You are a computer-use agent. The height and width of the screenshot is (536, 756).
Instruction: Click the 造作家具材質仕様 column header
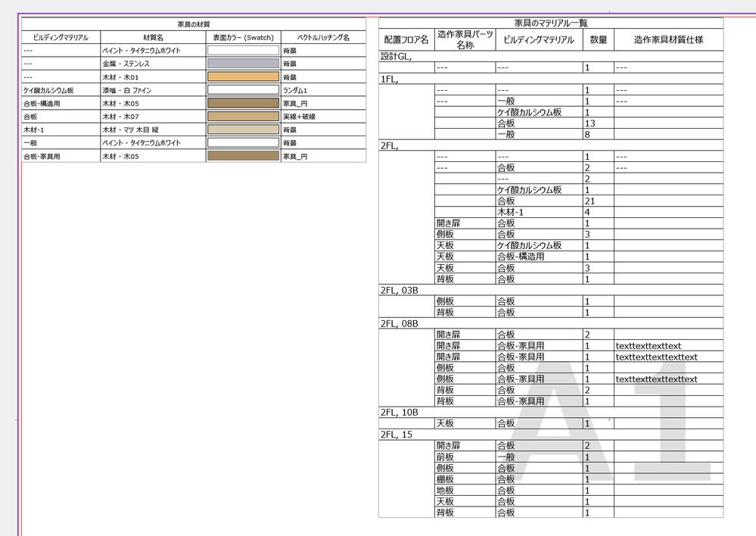668,39
